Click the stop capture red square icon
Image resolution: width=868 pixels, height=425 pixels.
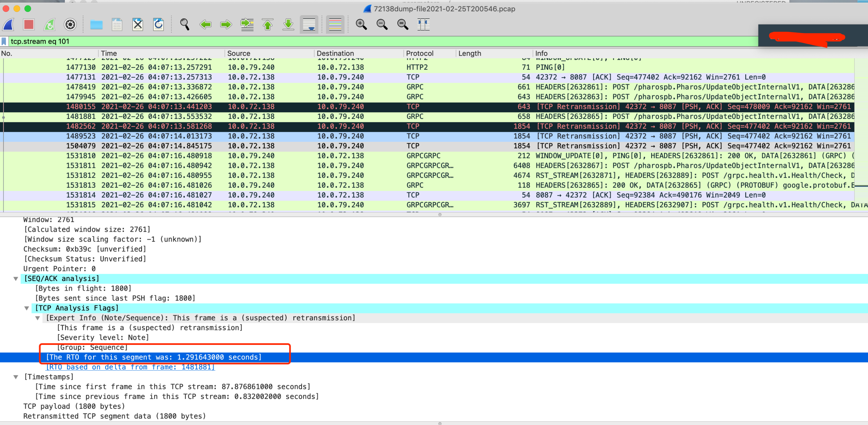[29, 24]
